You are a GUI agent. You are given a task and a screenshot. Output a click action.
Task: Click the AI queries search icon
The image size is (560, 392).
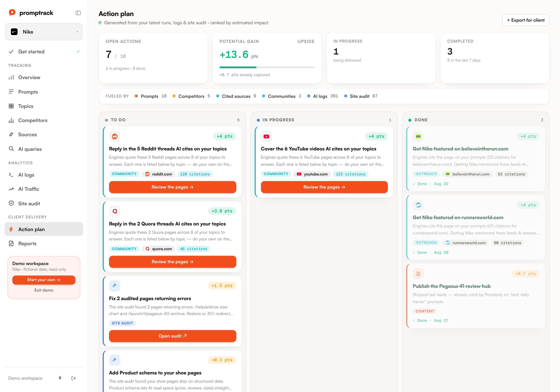click(11, 149)
